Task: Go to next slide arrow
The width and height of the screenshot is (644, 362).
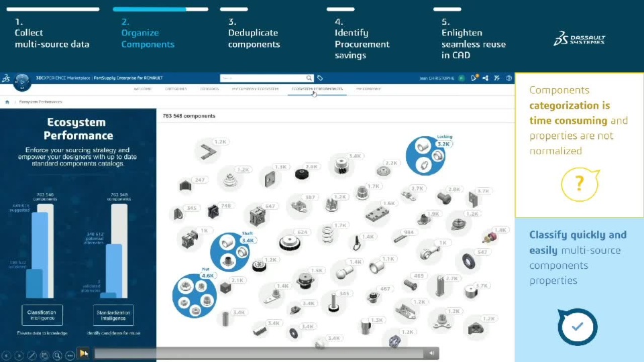Action: [19, 355]
